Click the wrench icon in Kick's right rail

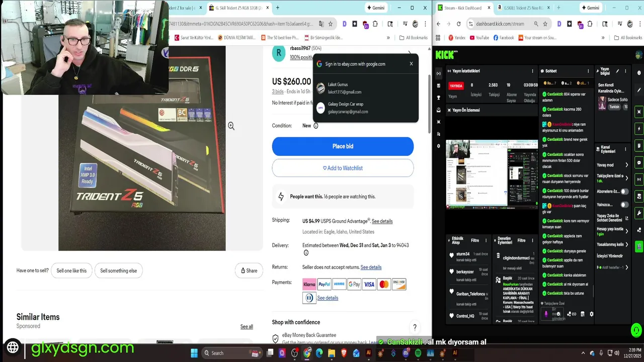[x=639, y=213]
